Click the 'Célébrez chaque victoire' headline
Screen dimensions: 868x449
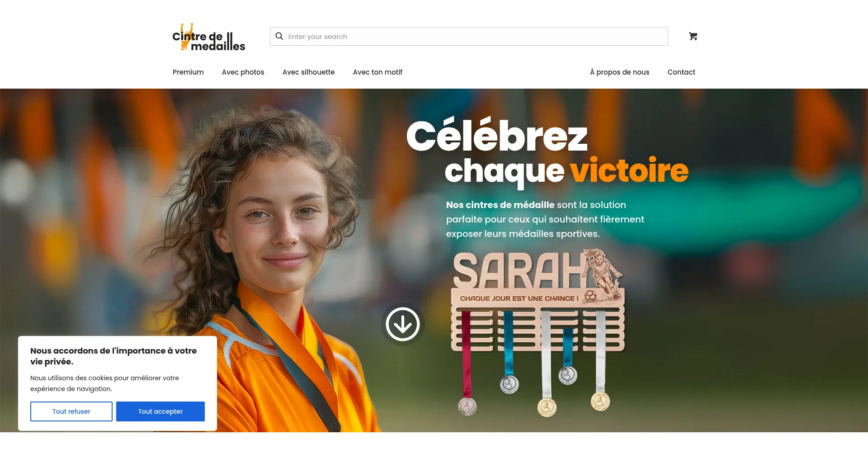pos(547,152)
